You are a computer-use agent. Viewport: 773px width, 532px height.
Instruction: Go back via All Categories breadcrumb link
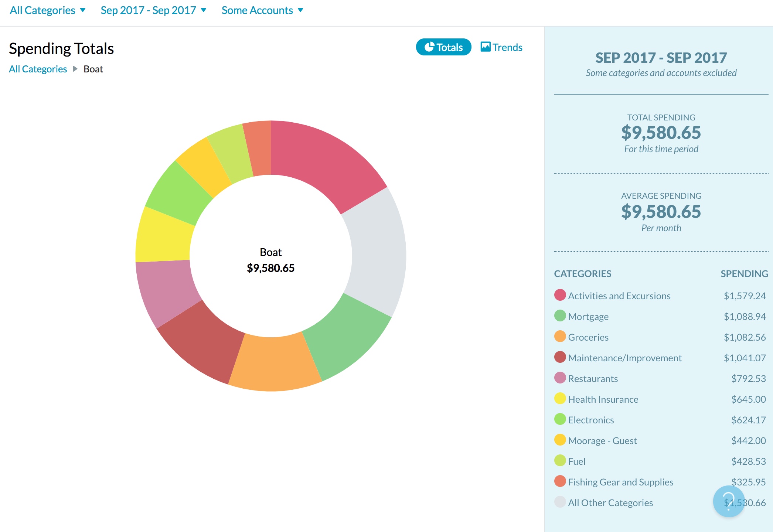click(38, 69)
